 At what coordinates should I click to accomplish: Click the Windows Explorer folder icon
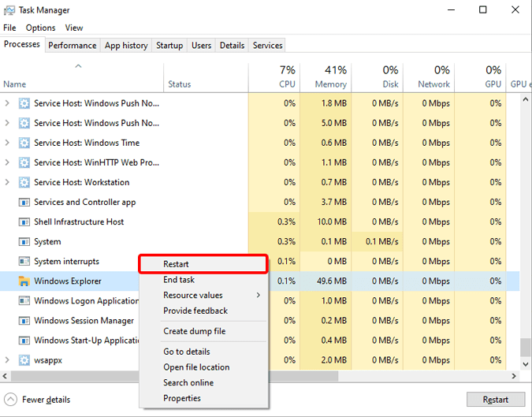pyautogui.click(x=24, y=281)
